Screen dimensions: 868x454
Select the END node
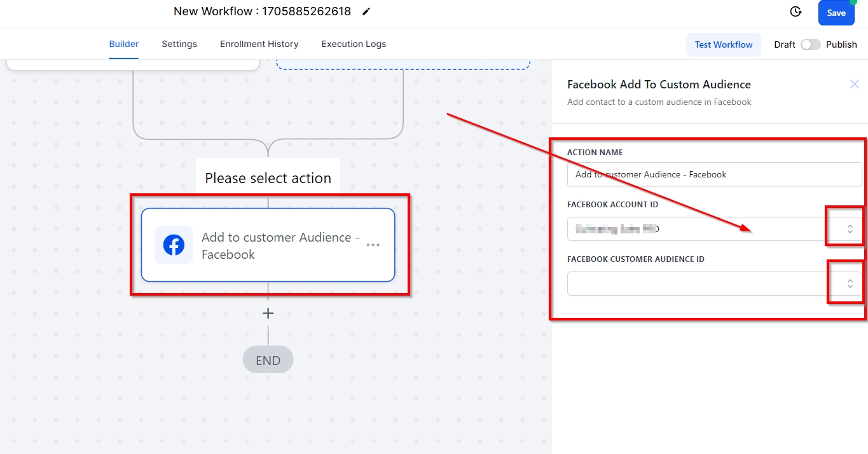coord(268,360)
